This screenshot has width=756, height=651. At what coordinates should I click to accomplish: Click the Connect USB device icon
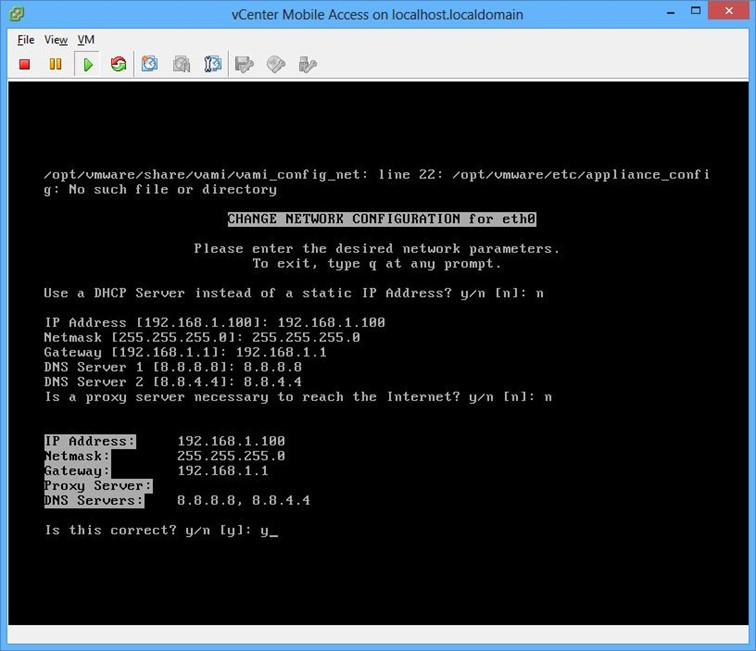click(x=307, y=64)
